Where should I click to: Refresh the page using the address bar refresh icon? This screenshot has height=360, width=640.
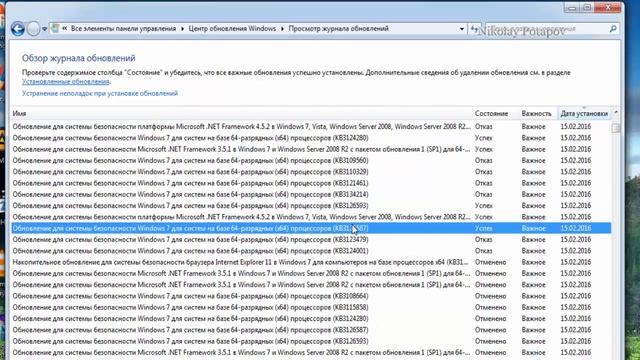coord(473,29)
